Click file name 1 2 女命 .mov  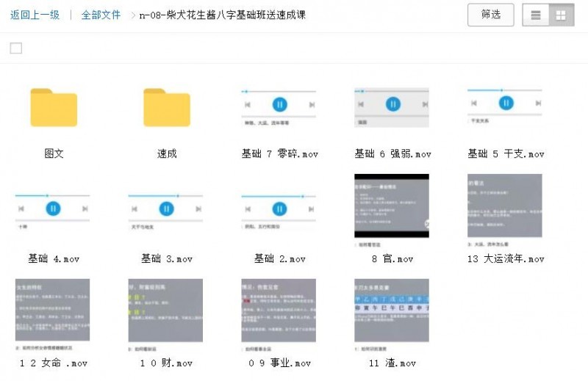point(53,363)
